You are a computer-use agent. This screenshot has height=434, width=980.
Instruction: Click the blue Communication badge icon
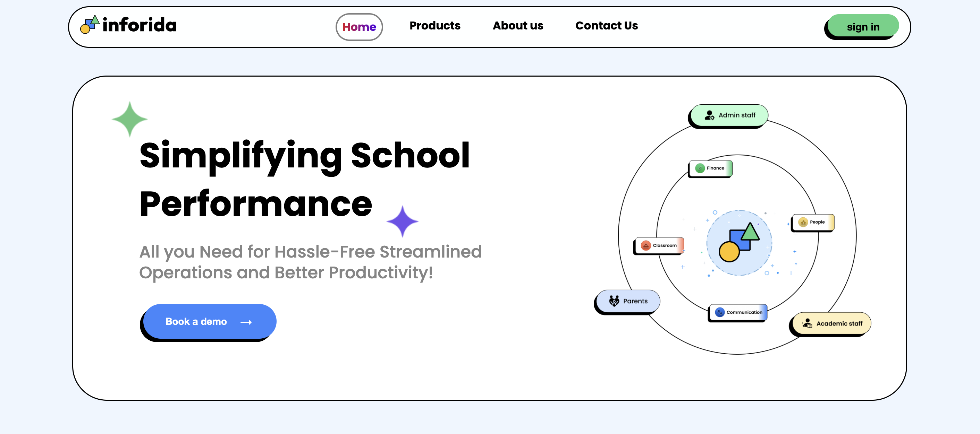(719, 312)
